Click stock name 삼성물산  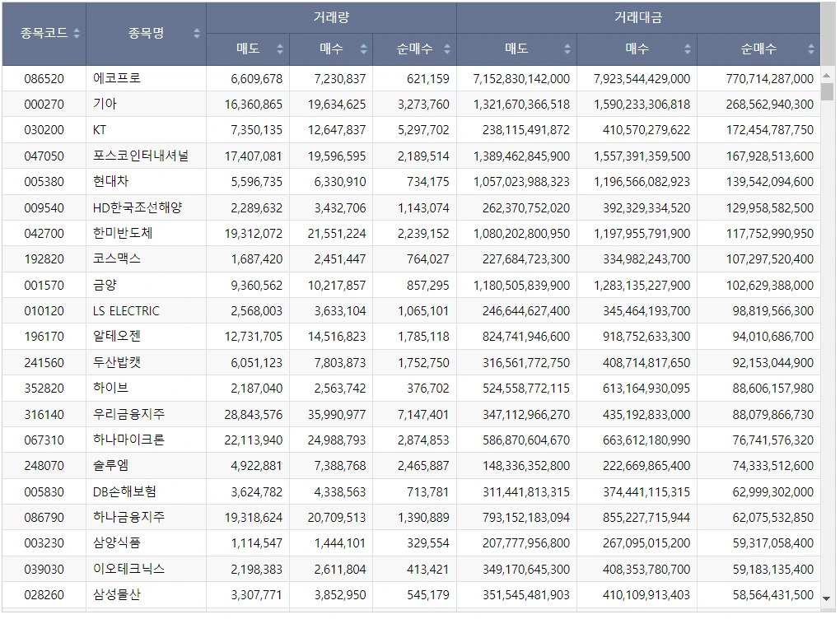(117, 595)
